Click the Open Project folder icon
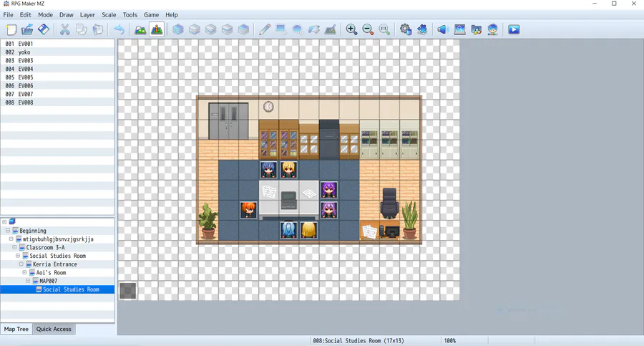This screenshot has height=346, width=644. (x=27, y=29)
